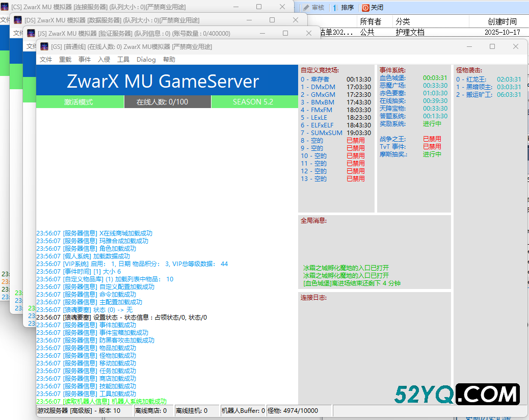The width and height of the screenshot is (529, 420).
Task: Open the 入侵 menu
Action: (104, 60)
